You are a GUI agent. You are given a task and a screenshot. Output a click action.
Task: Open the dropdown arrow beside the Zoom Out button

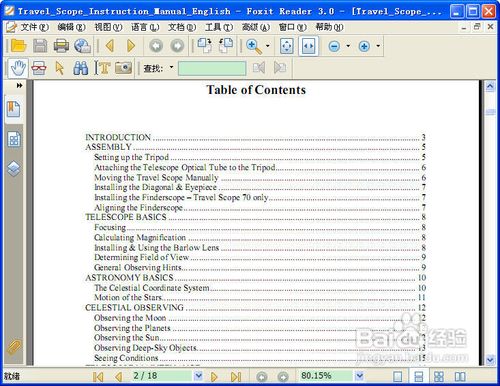click(348, 46)
